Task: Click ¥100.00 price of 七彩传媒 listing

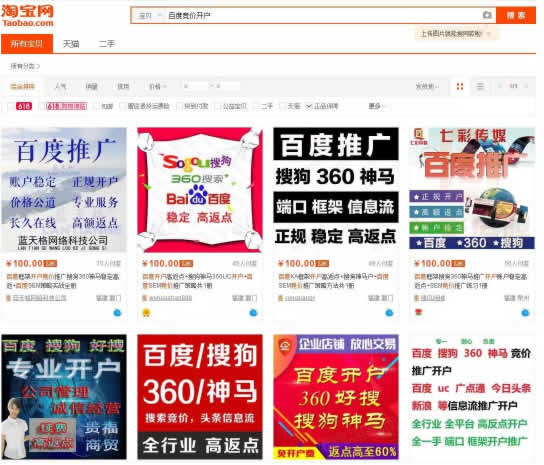Action: [433, 263]
